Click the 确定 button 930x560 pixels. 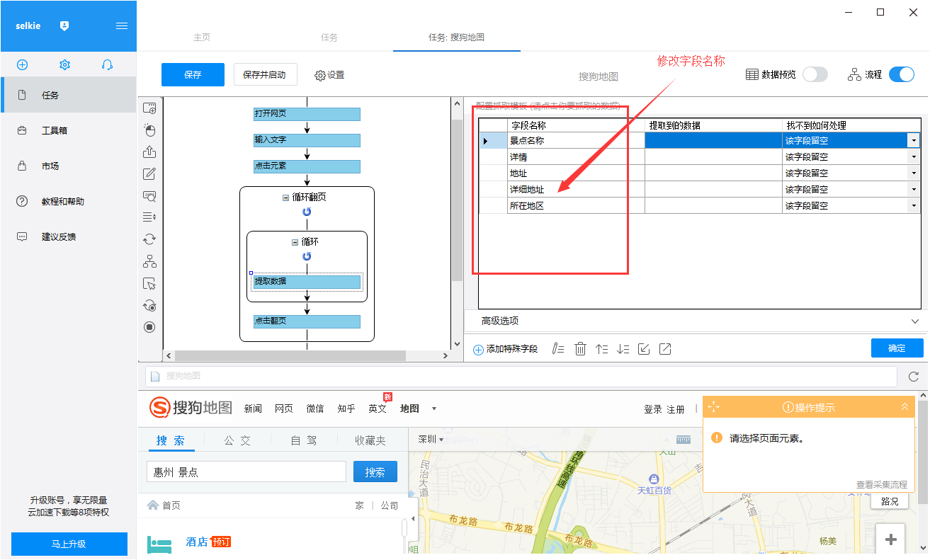point(897,348)
